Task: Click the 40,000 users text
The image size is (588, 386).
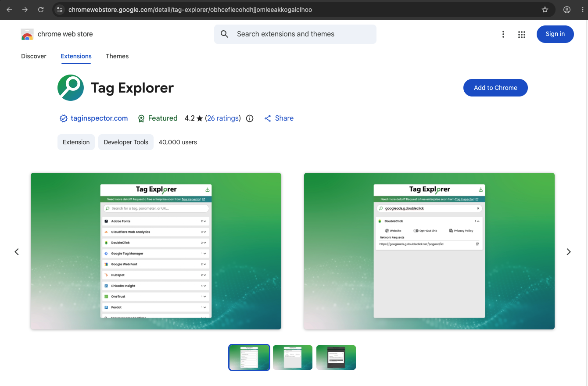Action: [x=178, y=142]
